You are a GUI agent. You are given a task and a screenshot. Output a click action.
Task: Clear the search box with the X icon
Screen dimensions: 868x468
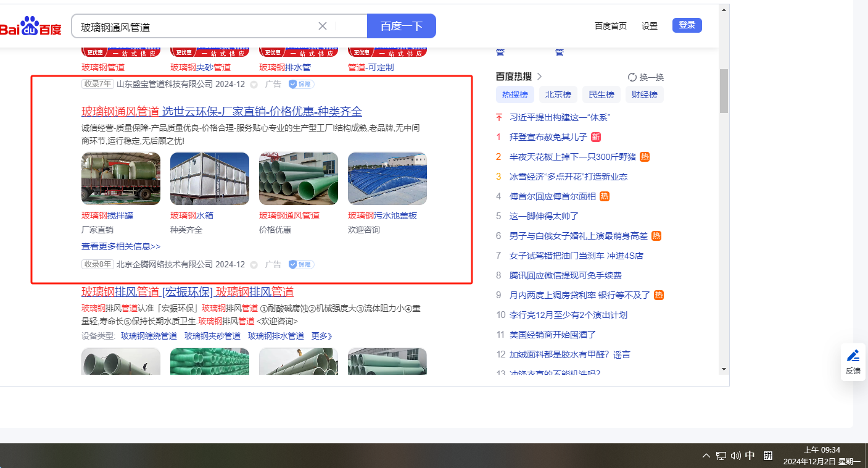(x=323, y=26)
